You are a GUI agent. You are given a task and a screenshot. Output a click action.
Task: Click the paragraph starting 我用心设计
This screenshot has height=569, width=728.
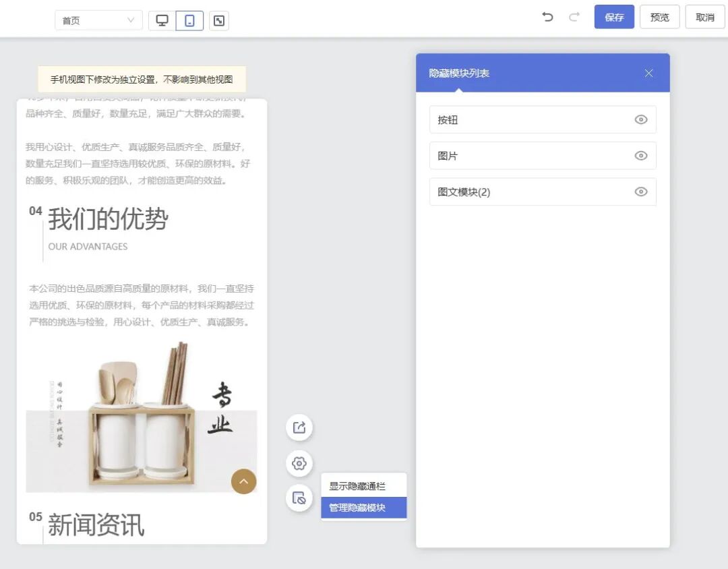click(138, 164)
